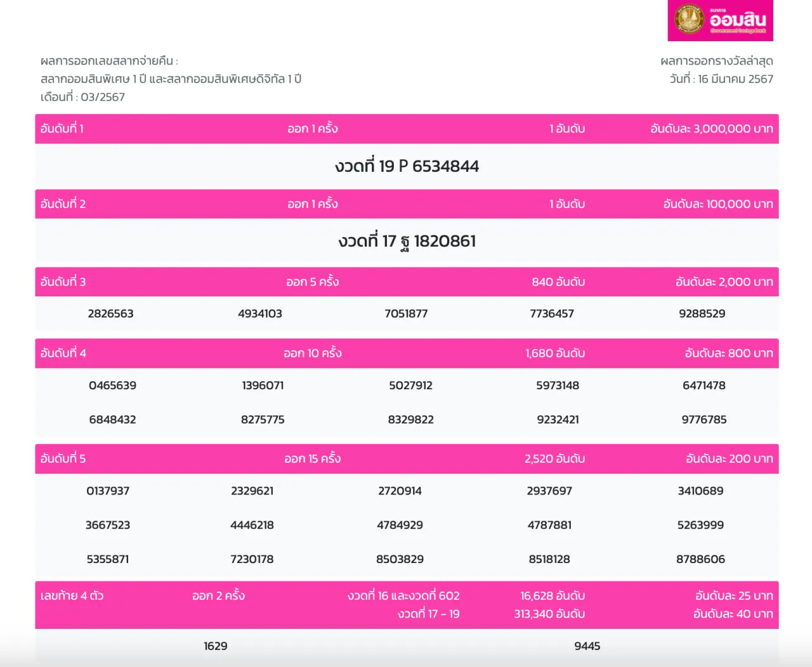Select the อันดับละ 3,000,000 บาท prize text
Image resolution: width=812 pixels, height=667 pixels.
point(711,129)
